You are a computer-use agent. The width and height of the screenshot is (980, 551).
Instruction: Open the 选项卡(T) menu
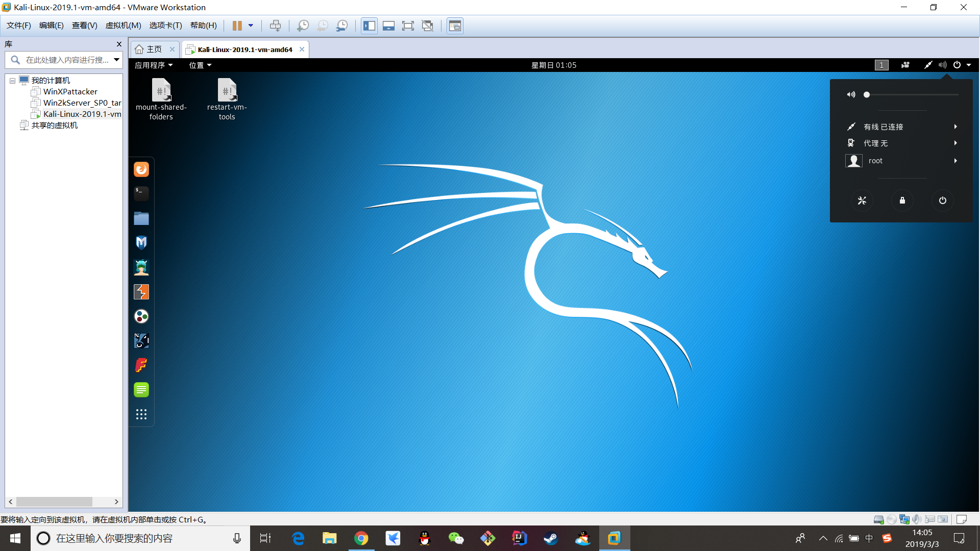165,26
